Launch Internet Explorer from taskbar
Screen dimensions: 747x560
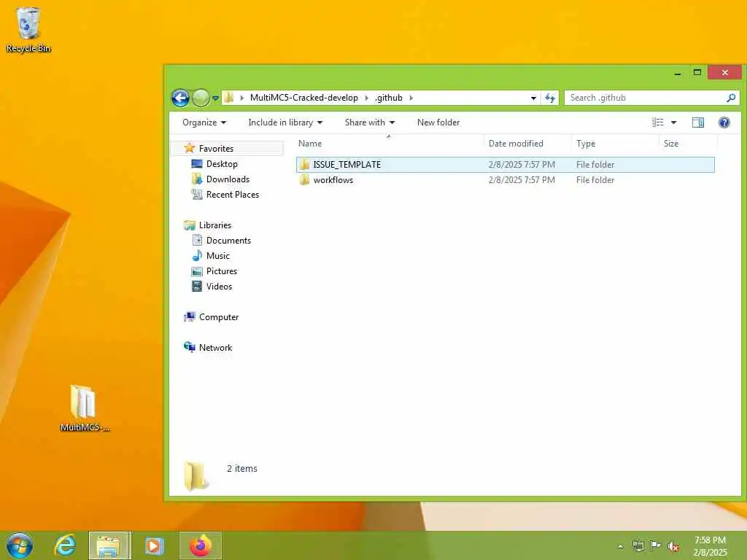65,545
